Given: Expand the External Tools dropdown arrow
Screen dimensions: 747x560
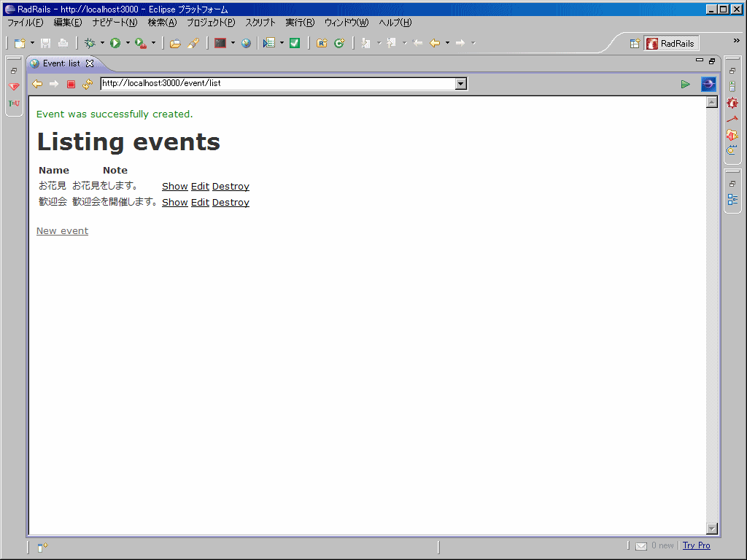Looking at the screenshot, I should click(153, 43).
